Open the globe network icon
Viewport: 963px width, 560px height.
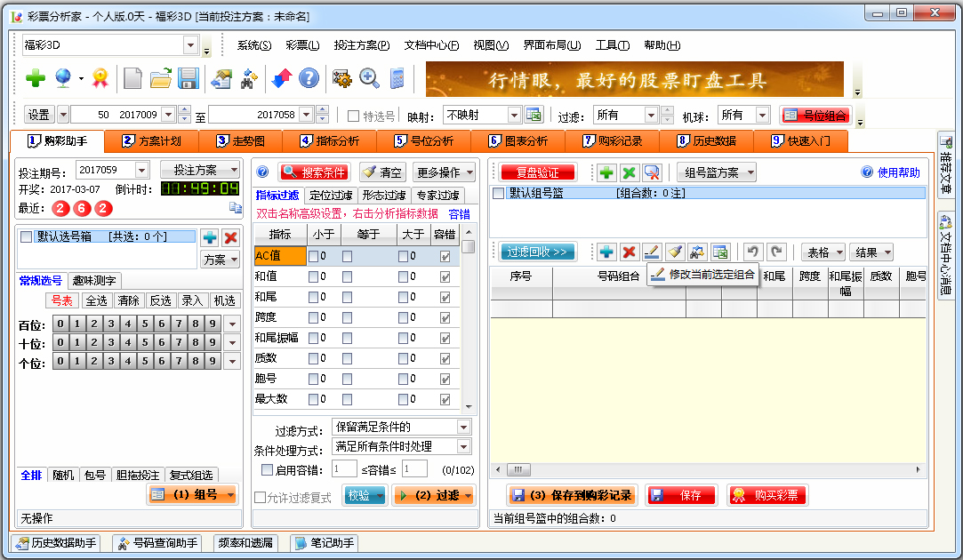pos(62,78)
